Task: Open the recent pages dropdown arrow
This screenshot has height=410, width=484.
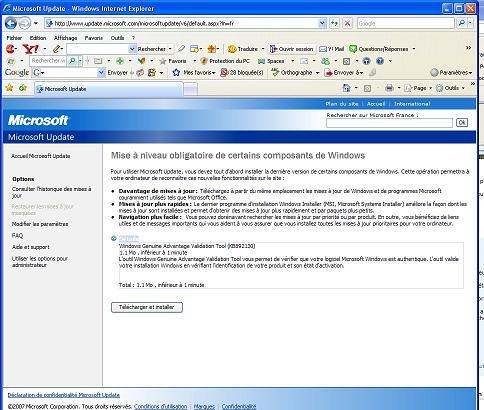Action: coord(36,23)
